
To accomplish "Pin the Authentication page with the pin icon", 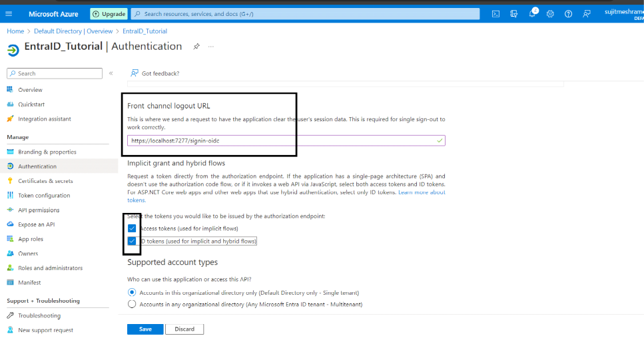I will tap(196, 47).
